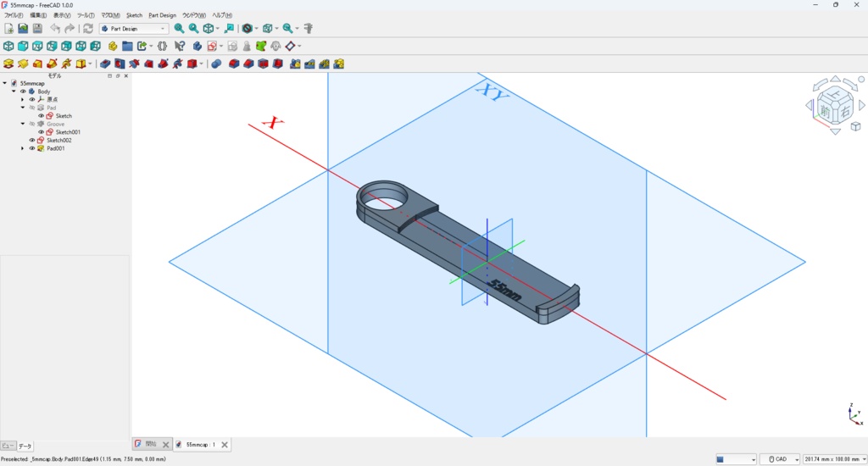868x466 pixels.
Task: Show the hidden Groove feature eye
Action: (32, 124)
